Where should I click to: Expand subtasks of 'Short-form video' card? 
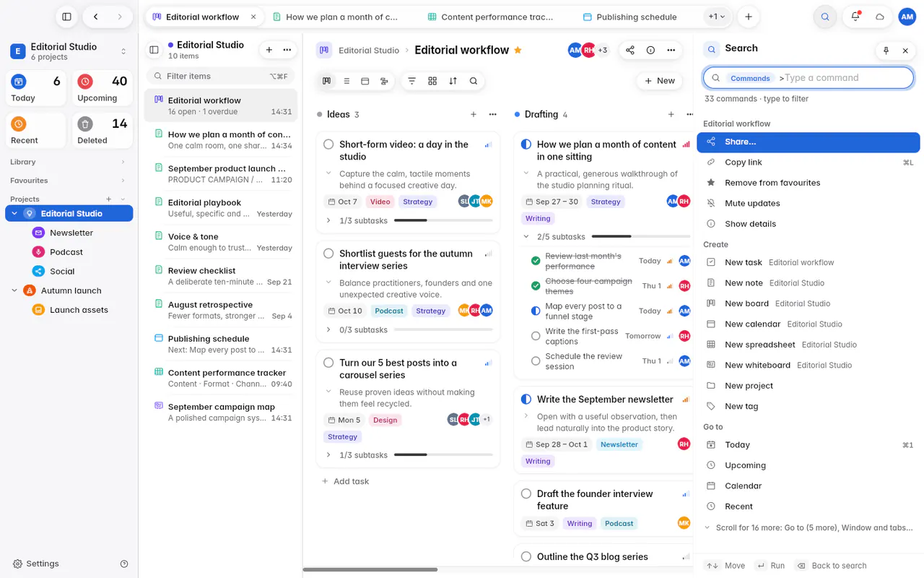329,220
